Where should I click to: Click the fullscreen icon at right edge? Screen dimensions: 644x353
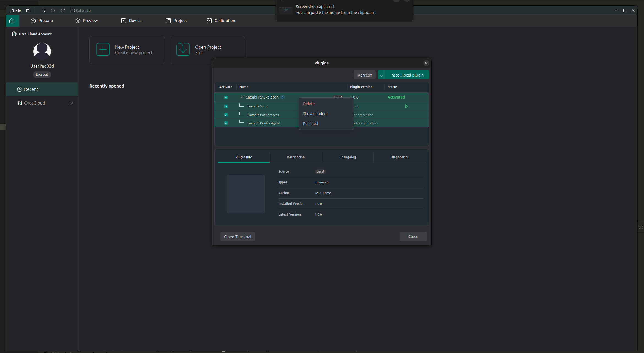641,227
